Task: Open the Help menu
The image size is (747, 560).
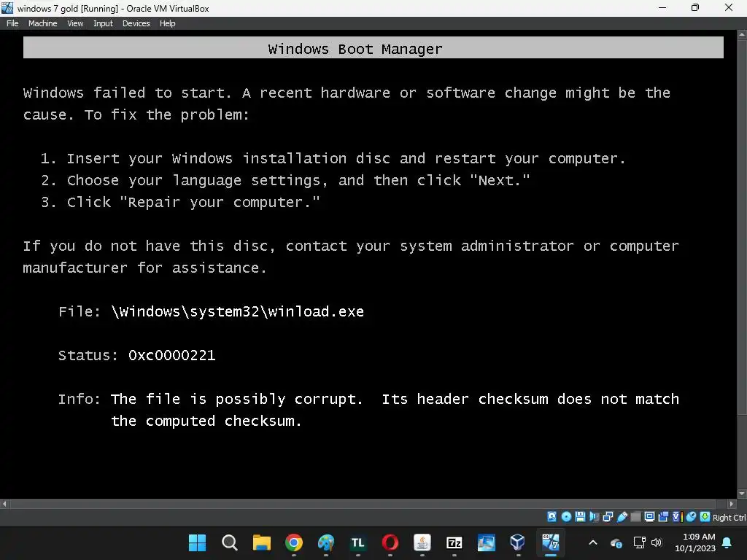Action: click(167, 23)
